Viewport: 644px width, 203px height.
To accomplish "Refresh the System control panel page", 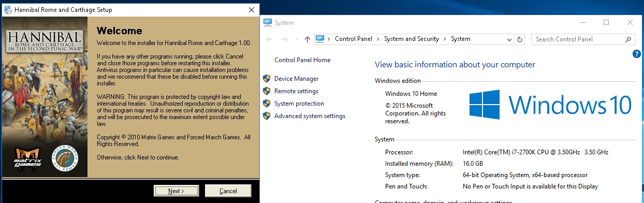I will [x=520, y=39].
